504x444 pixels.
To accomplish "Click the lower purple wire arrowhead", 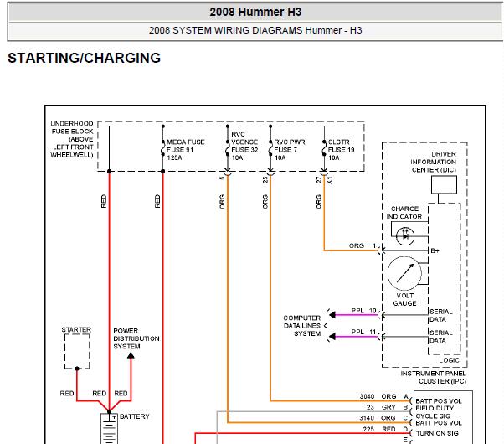I will [332, 337].
